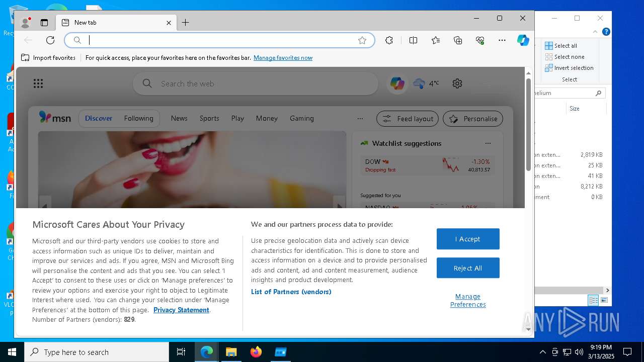Open Collections icon
The width and height of the screenshot is (644, 362).
click(458, 40)
